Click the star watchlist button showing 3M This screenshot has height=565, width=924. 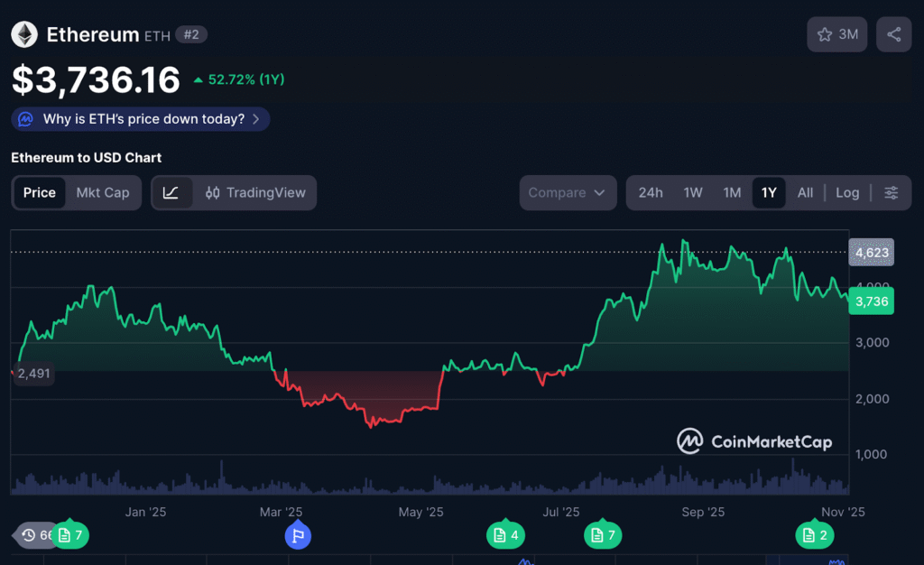(x=837, y=35)
